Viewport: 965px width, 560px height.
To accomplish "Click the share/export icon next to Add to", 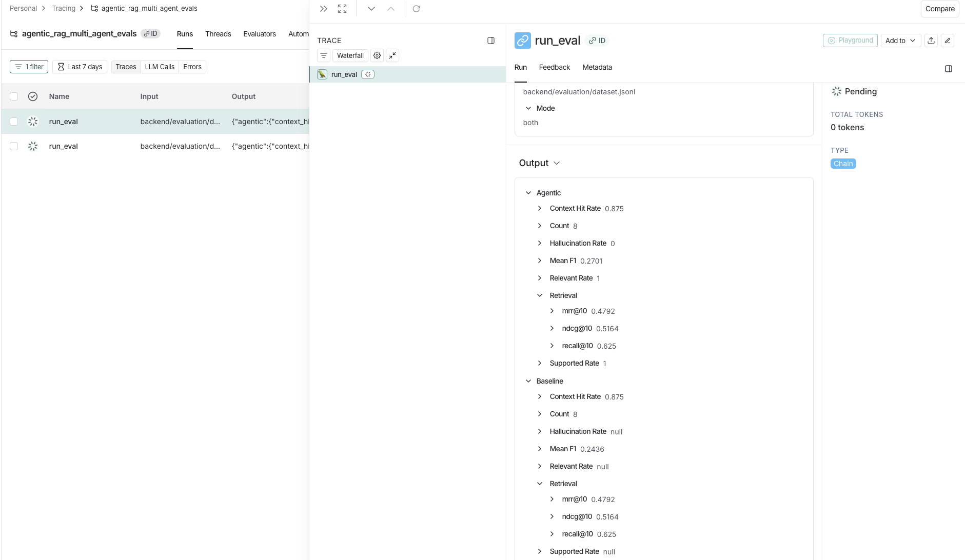I will click(x=931, y=41).
